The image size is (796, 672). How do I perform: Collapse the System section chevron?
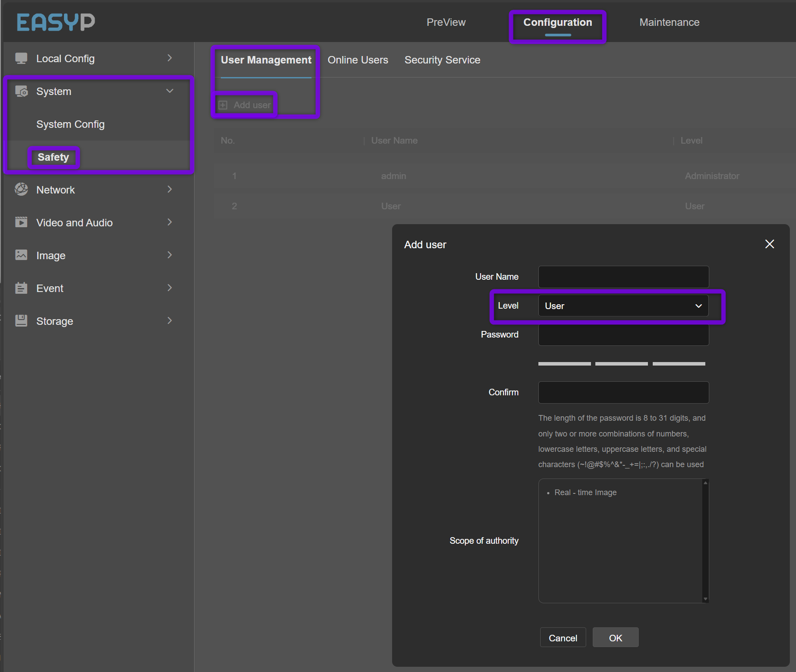[170, 91]
